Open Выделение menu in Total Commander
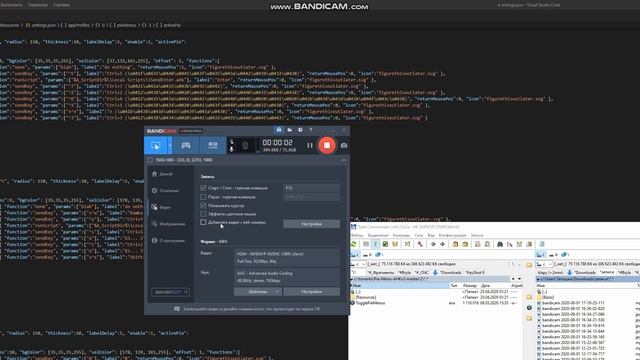 click(378, 236)
